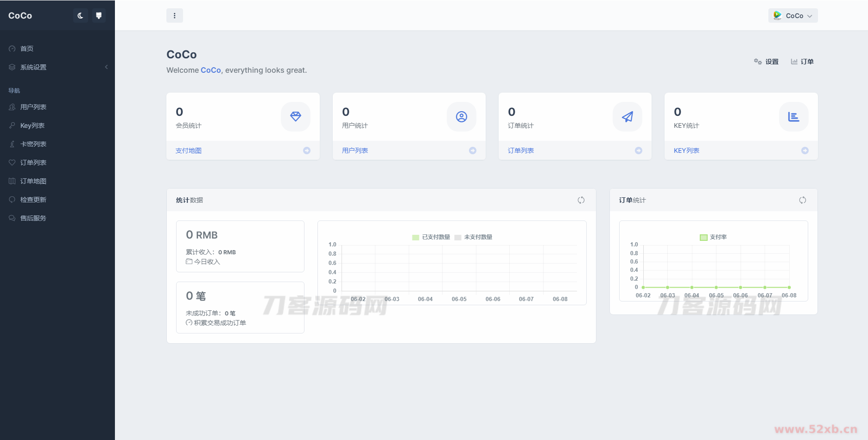Open the CoCo user account dropdown
Screen dimensions: 868x440
792,16
